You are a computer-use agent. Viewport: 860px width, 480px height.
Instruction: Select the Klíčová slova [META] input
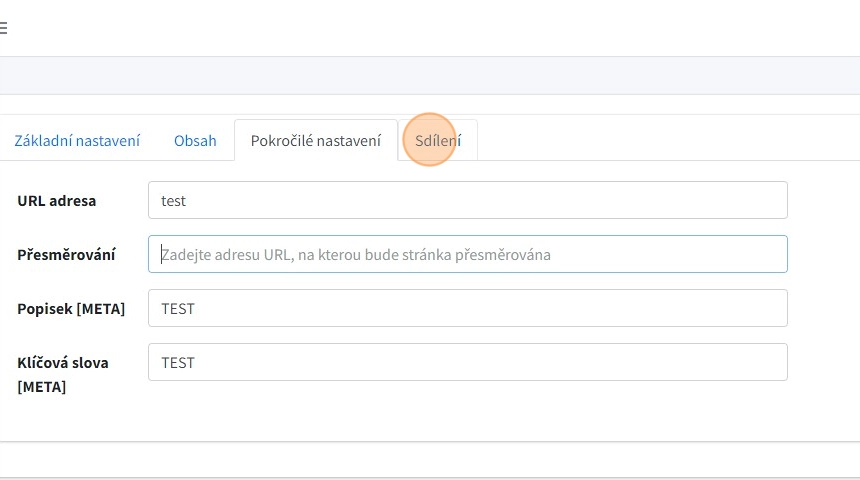(467, 362)
